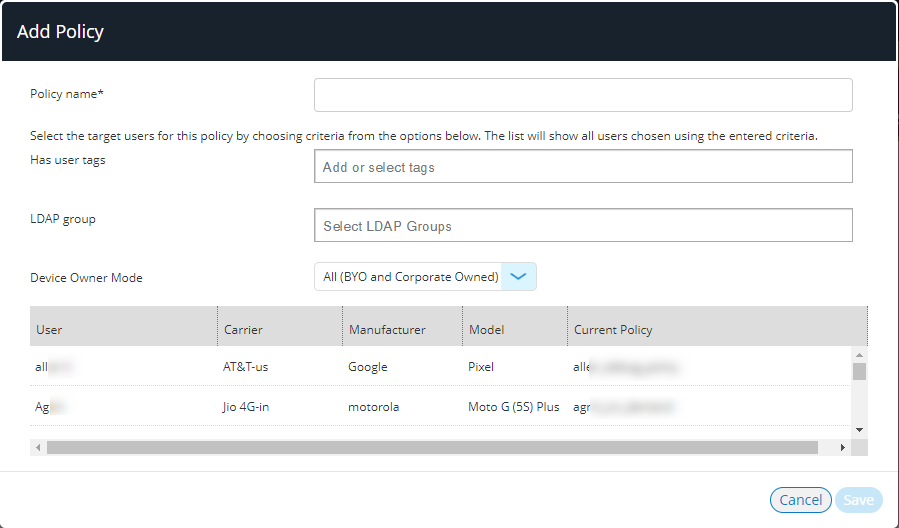Click the vertical scrollbar thumb
Screen dimensions: 899x528
(x=859, y=371)
